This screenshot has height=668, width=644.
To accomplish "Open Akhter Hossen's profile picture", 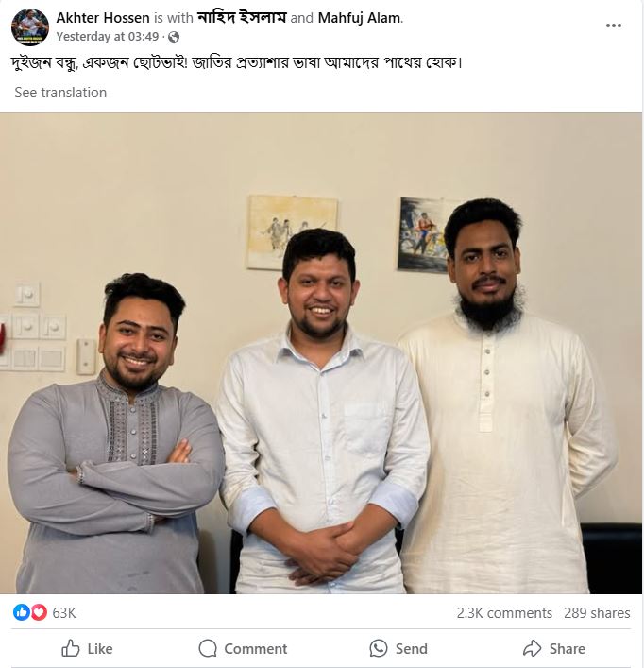I will coord(30,26).
